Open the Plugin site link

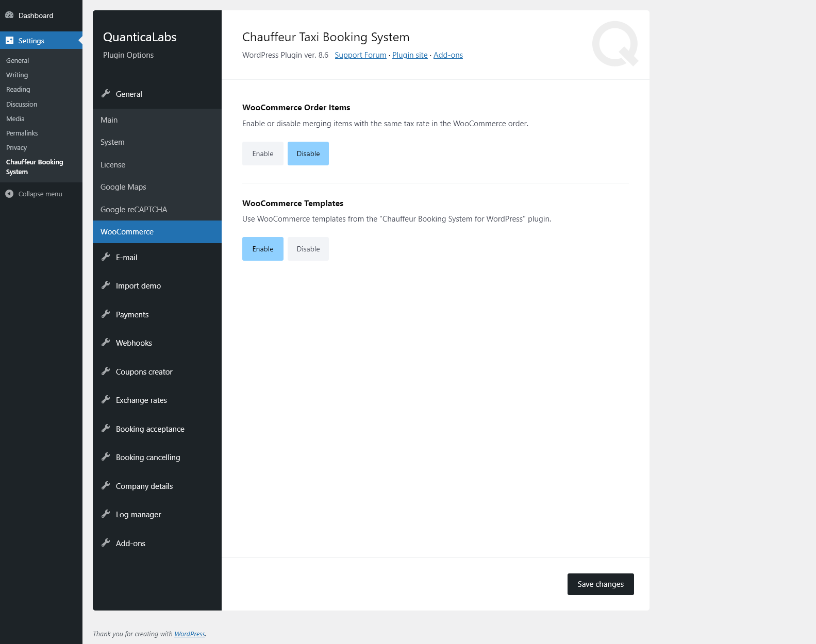[410, 55]
